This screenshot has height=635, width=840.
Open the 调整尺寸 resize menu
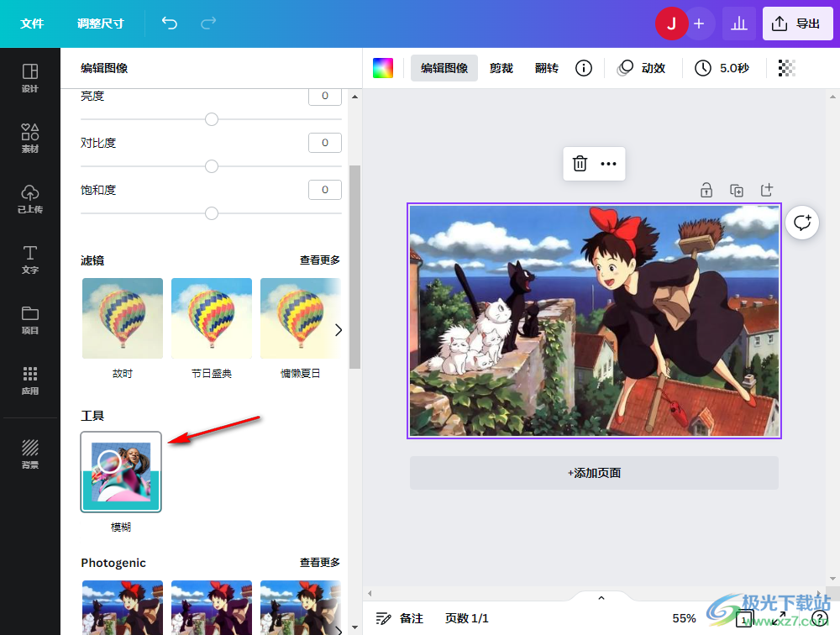100,24
